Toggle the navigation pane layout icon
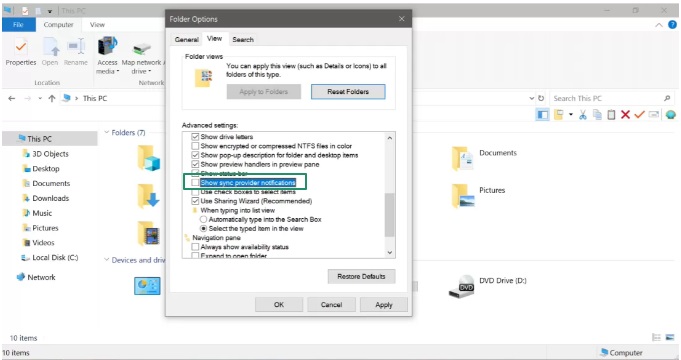 (x=542, y=115)
